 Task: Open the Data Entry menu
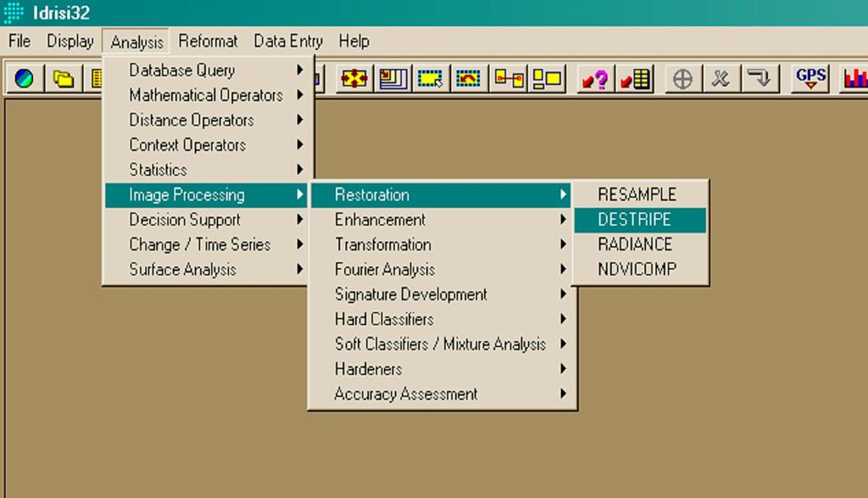(288, 41)
